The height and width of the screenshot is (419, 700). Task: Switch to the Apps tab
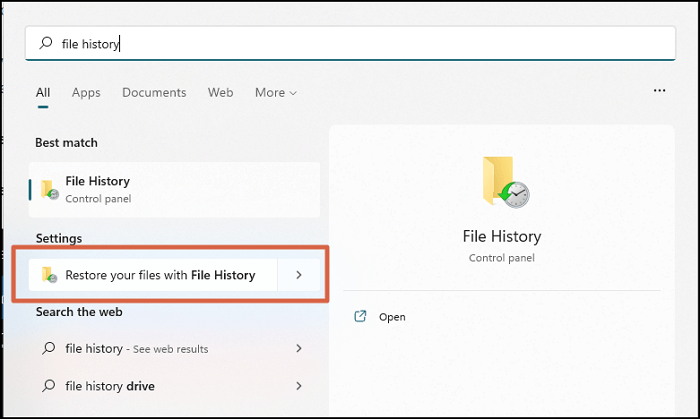tap(86, 93)
